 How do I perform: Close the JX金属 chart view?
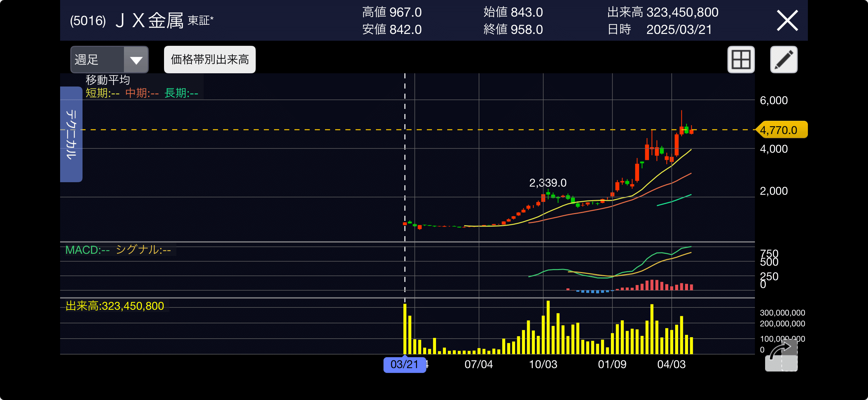click(787, 21)
